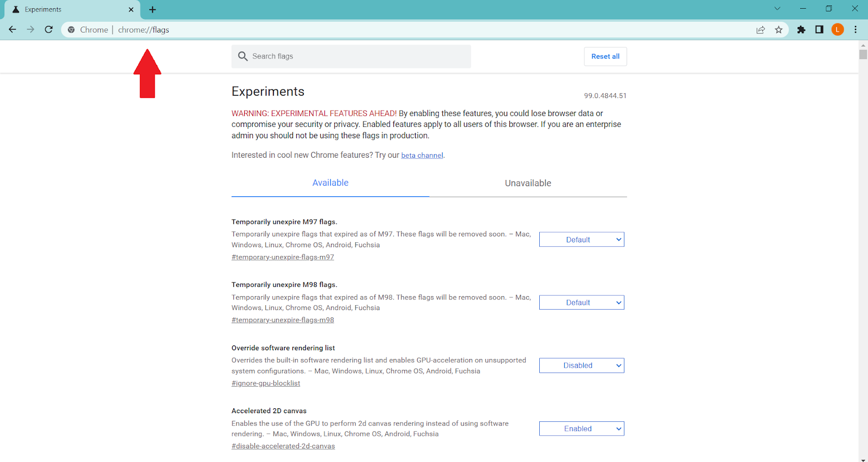The width and height of the screenshot is (868, 462).
Task: Close the Experiments tab
Action: tap(131, 10)
